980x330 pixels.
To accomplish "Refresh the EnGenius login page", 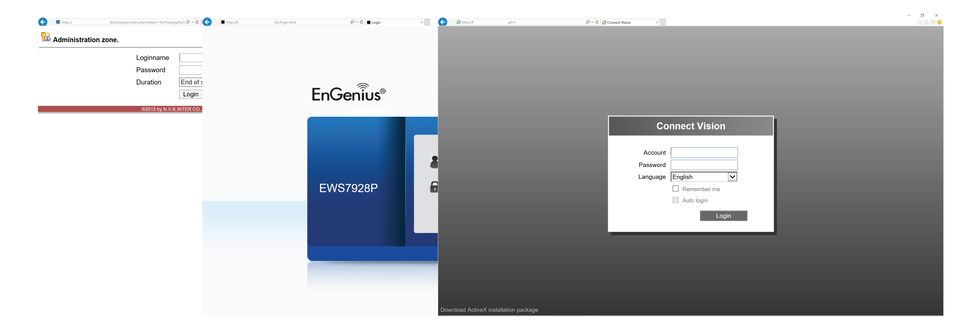I will point(362,22).
